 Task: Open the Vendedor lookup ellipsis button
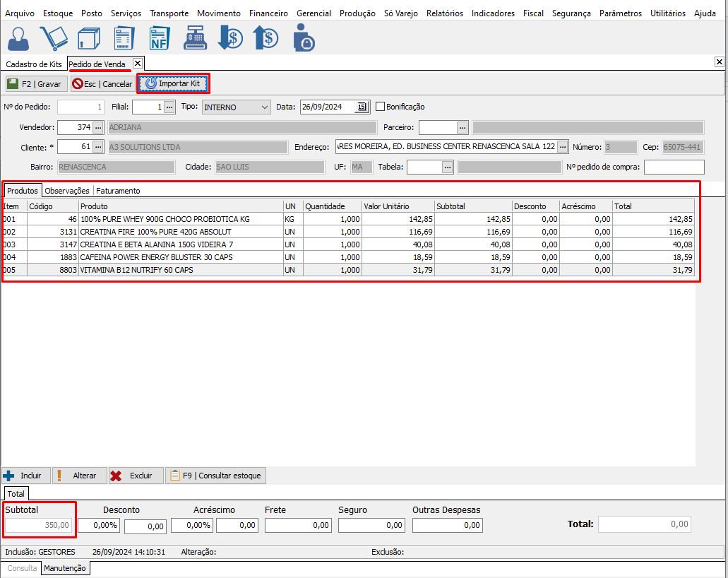click(x=98, y=127)
